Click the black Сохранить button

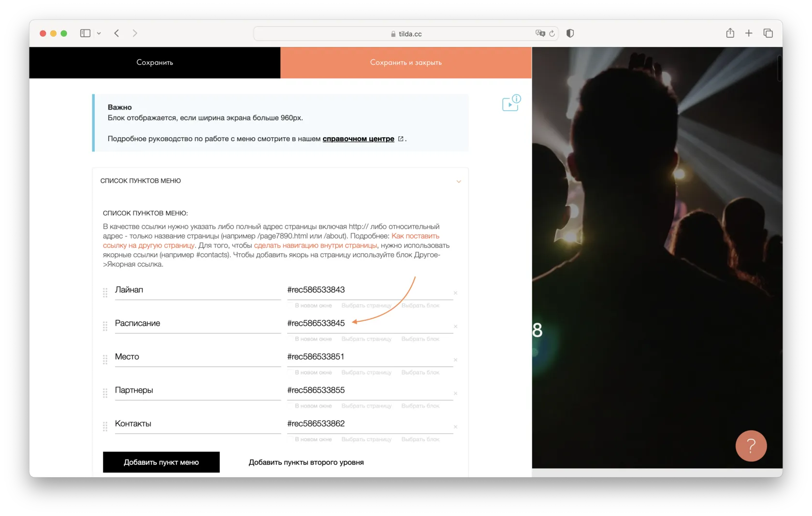pyautogui.click(x=155, y=62)
